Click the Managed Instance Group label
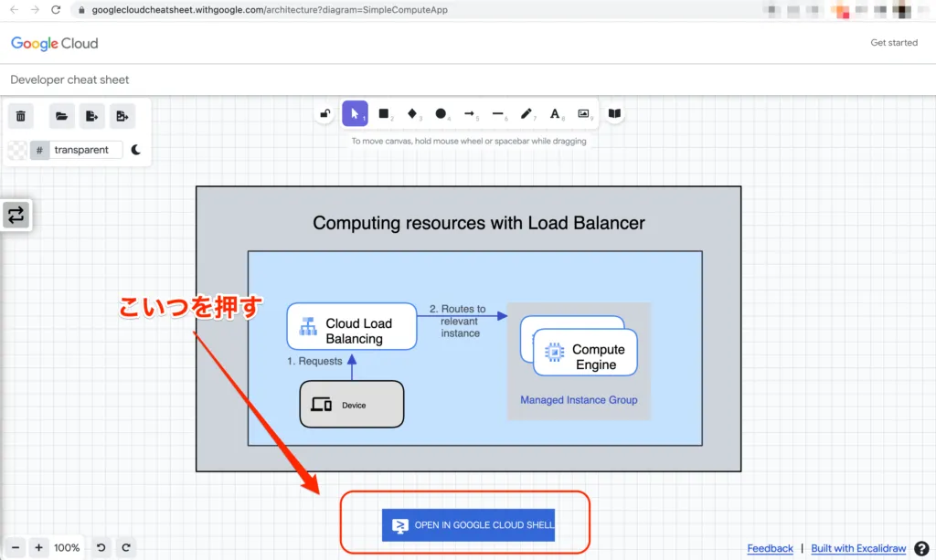This screenshot has width=936, height=560. pyautogui.click(x=579, y=399)
